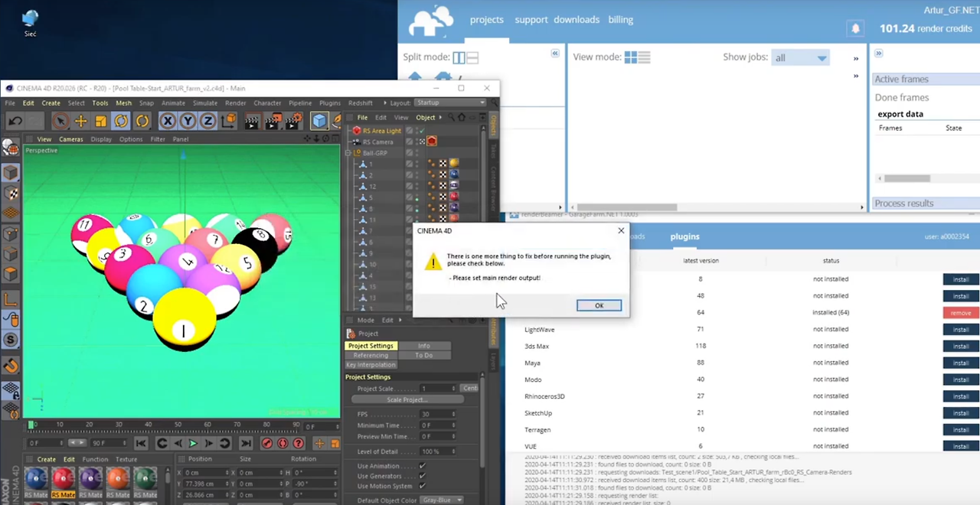Click the S snapping icon in left palette
The image size is (980, 505).
[11, 339]
